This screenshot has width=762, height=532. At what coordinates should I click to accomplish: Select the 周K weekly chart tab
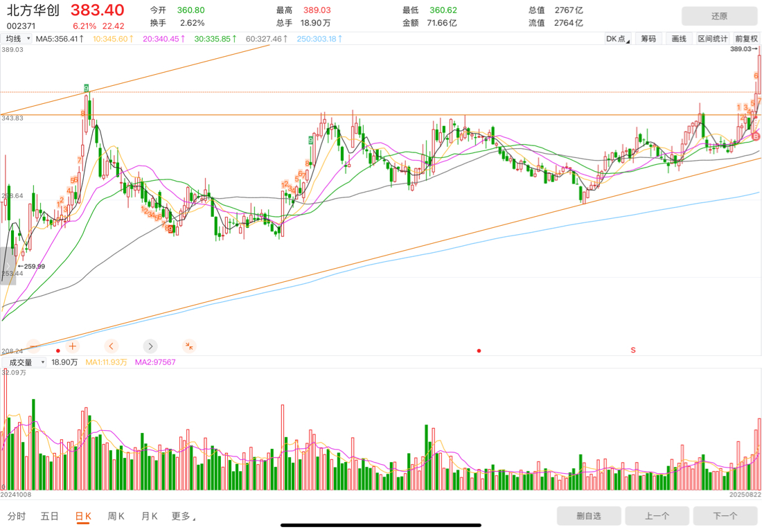116,516
